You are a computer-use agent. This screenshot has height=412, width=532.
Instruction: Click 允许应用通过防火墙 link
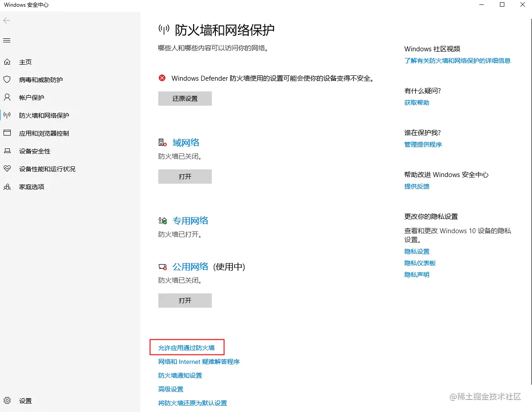point(186,348)
